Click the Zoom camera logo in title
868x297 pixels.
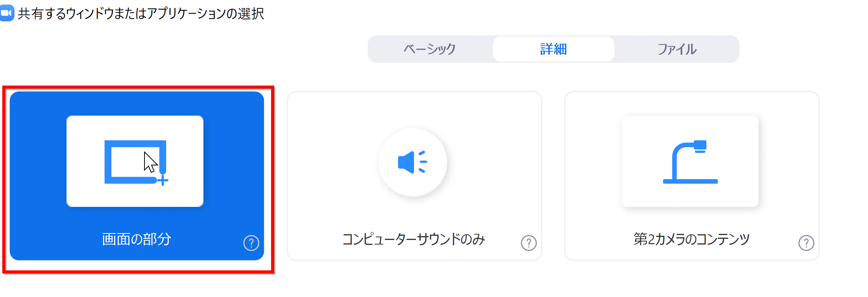[7, 13]
